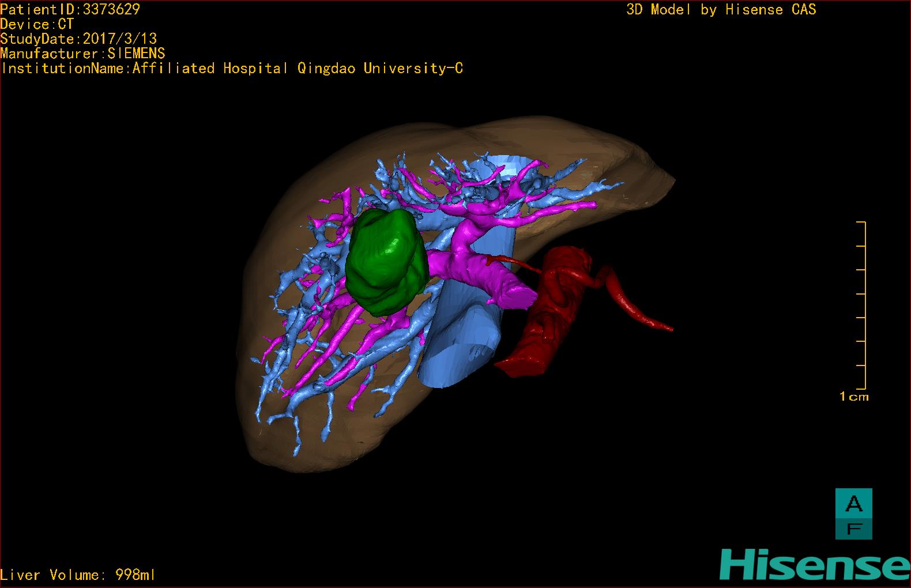Image resolution: width=911 pixels, height=588 pixels.
Task: Click the PatientID:3373629 text
Action: 70,9
